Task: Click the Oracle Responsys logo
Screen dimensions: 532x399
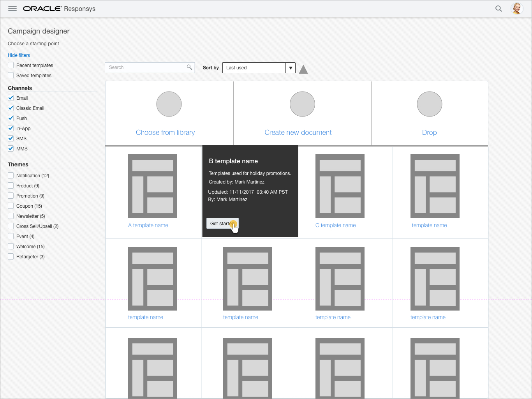Action: (x=59, y=9)
